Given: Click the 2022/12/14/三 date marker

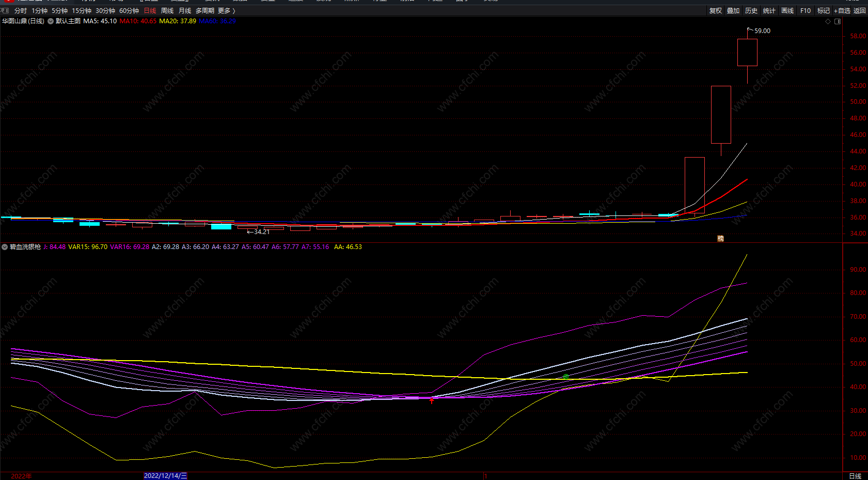Looking at the screenshot, I should click(x=165, y=476).
